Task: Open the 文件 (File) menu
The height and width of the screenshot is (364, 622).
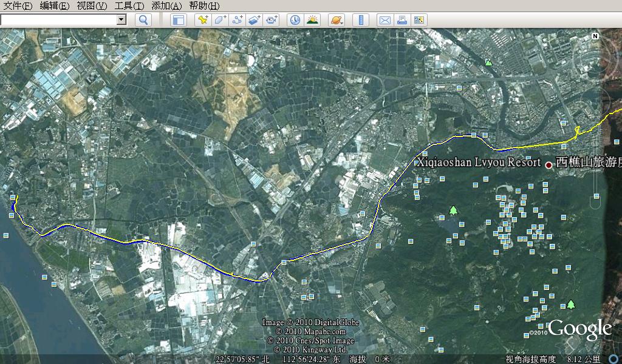Action: 18,5
